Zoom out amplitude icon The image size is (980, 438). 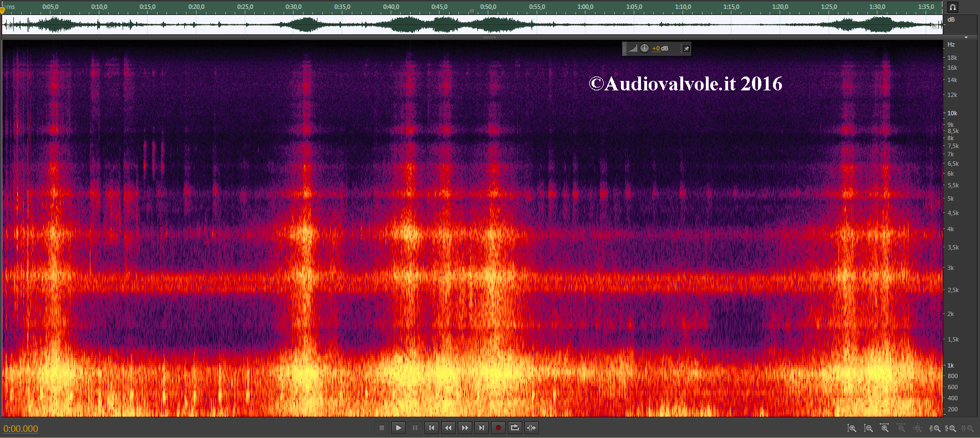(868, 428)
